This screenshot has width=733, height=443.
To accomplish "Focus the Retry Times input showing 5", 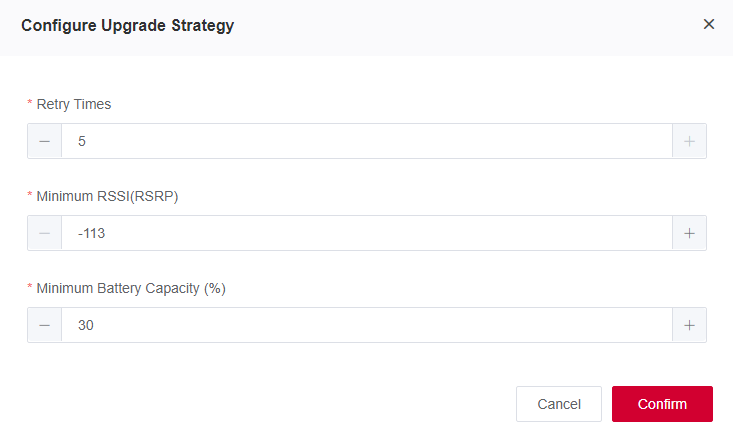I will click(x=367, y=141).
